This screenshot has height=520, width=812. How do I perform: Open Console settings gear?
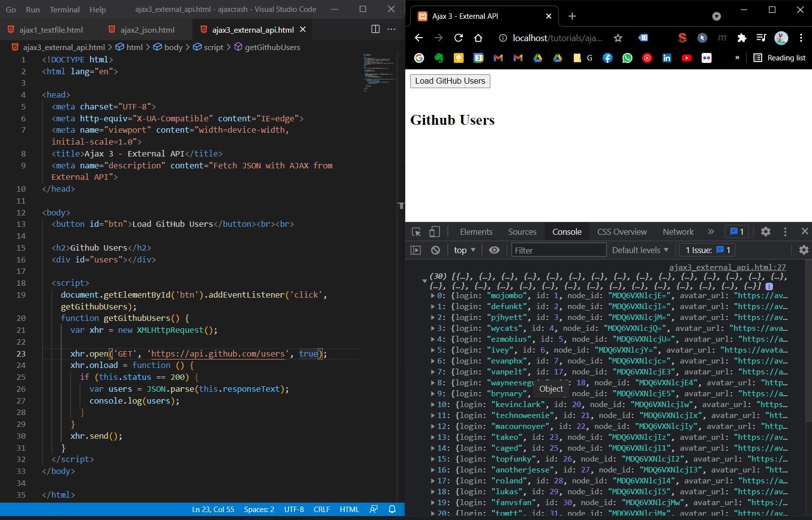point(804,250)
